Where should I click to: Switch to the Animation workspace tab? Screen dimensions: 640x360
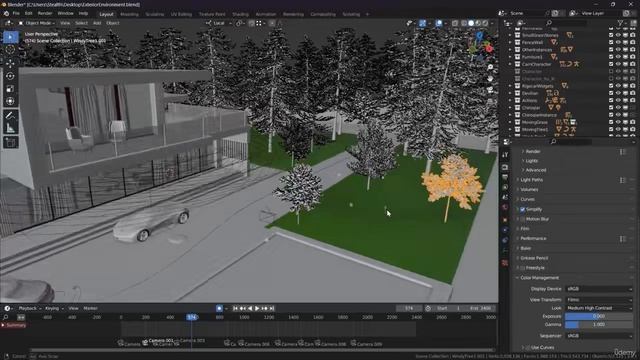tap(266, 14)
